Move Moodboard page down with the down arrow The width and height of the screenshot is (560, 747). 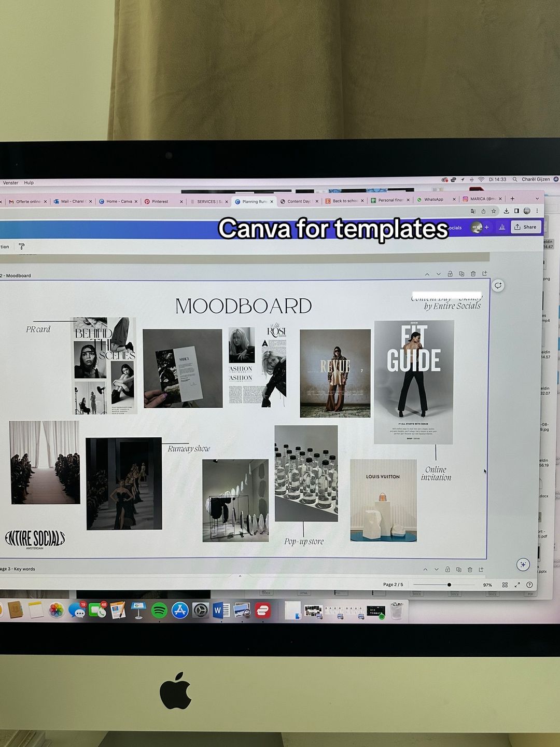(x=438, y=274)
